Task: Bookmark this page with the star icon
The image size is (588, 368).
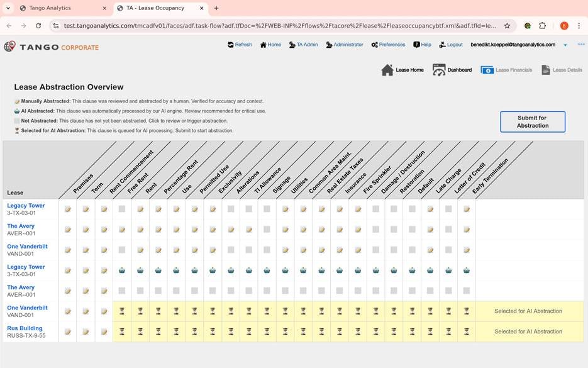Action: (x=507, y=26)
